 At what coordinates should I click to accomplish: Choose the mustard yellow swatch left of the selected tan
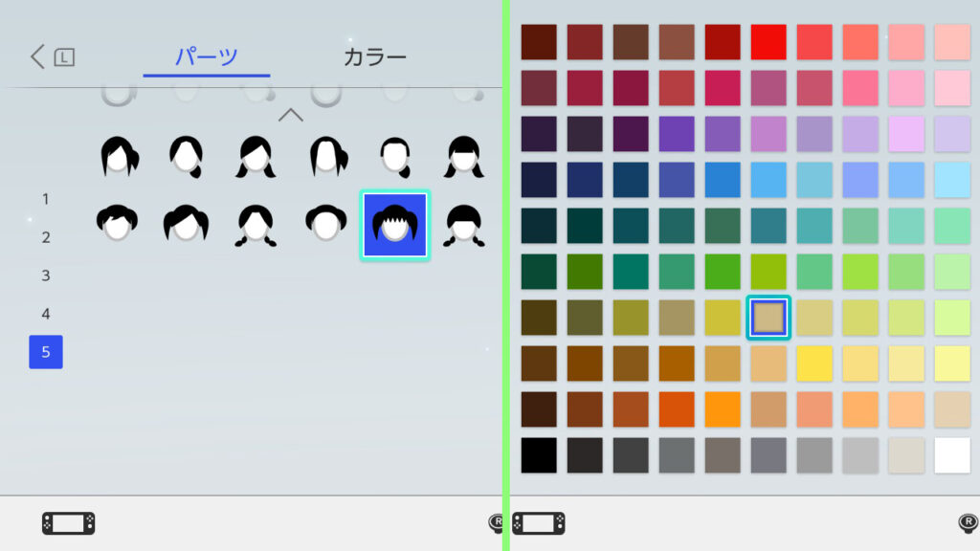(x=723, y=318)
